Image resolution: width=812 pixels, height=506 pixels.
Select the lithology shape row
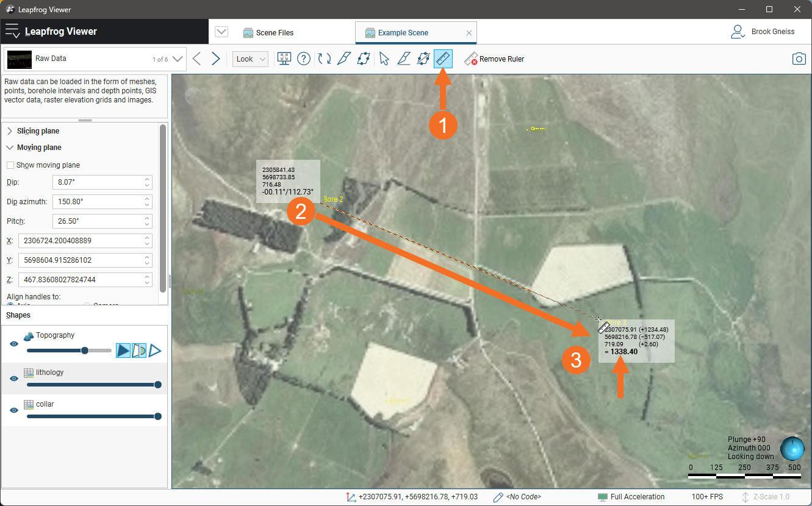(x=84, y=379)
